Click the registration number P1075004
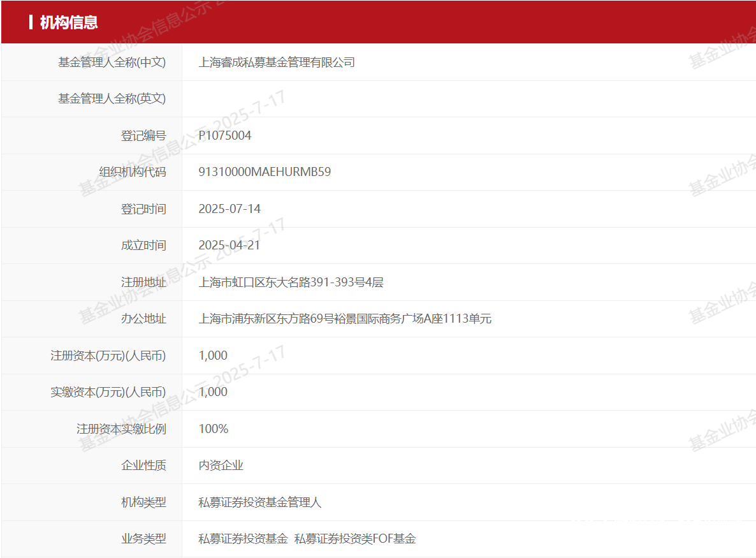Screen dimensions: 756x558 pyautogui.click(x=224, y=136)
